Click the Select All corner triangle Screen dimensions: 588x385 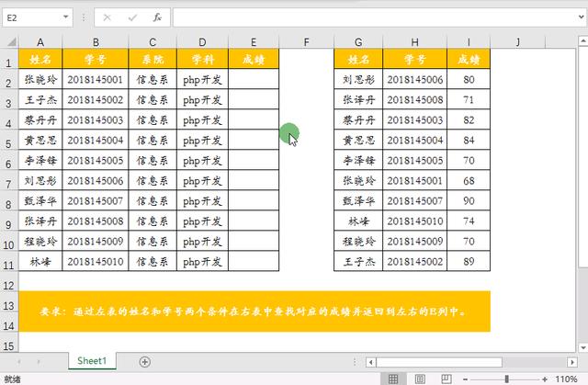coord(10,41)
